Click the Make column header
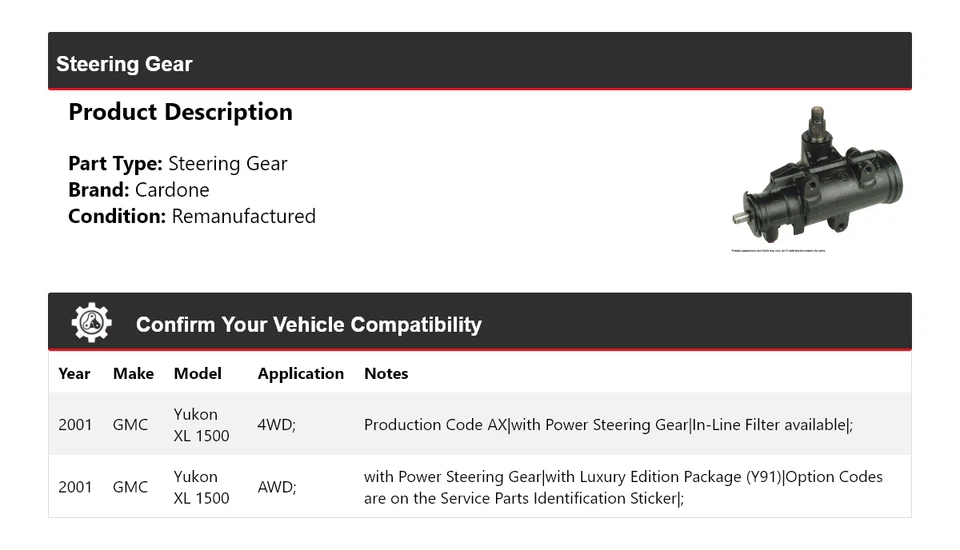The image size is (960, 550). pyautogui.click(x=133, y=373)
